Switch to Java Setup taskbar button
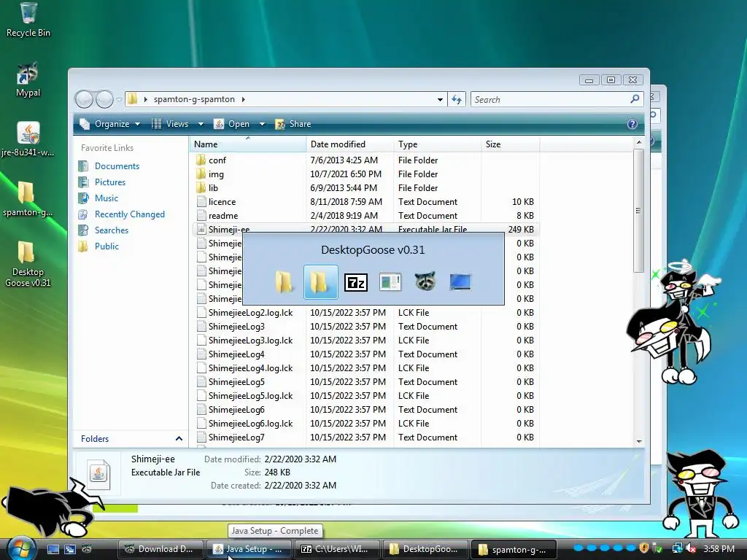 (249, 549)
